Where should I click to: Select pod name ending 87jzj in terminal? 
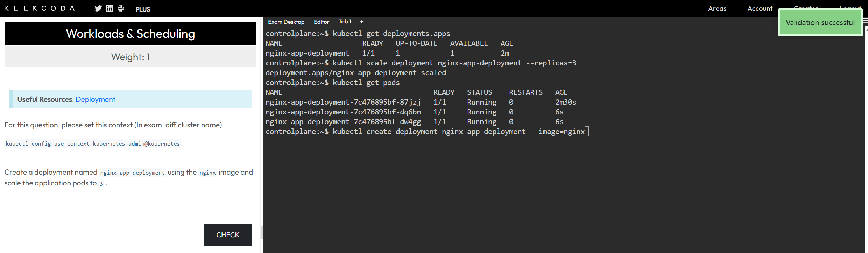[343, 102]
